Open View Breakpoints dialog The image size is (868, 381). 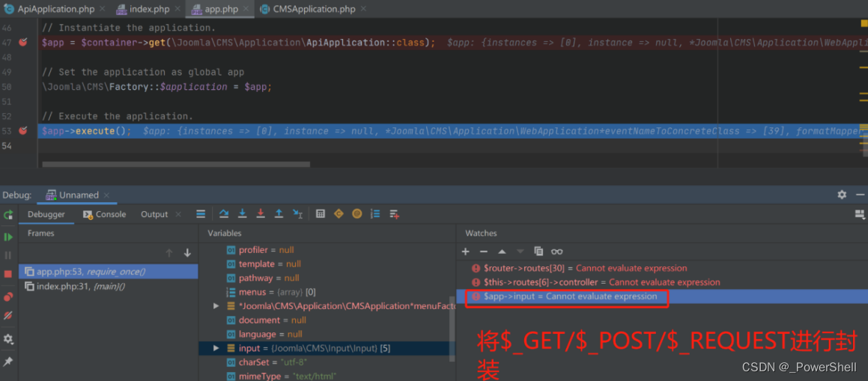[x=8, y=297]
